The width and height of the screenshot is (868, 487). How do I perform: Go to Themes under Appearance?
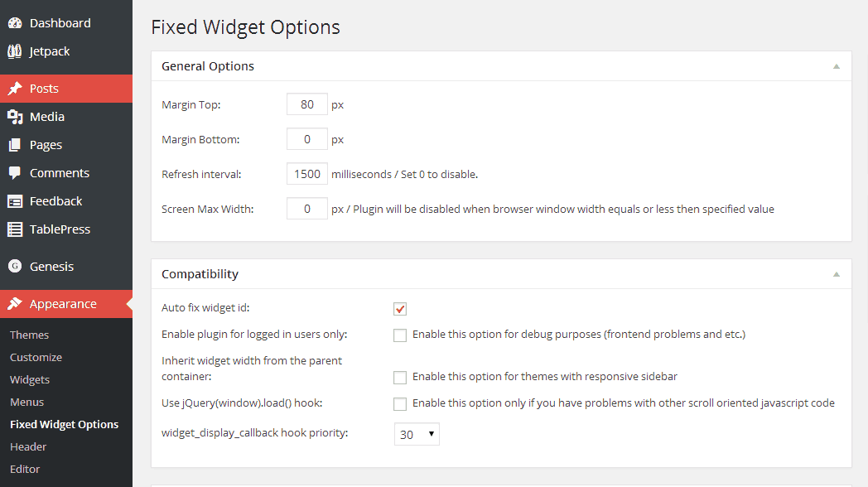pos(29,335)
